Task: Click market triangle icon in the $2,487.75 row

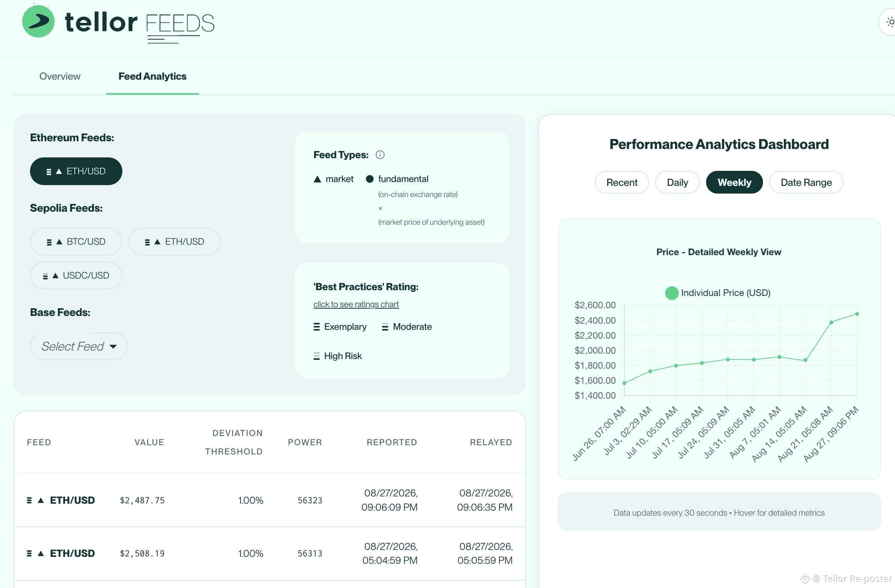Action: (41, 500)
